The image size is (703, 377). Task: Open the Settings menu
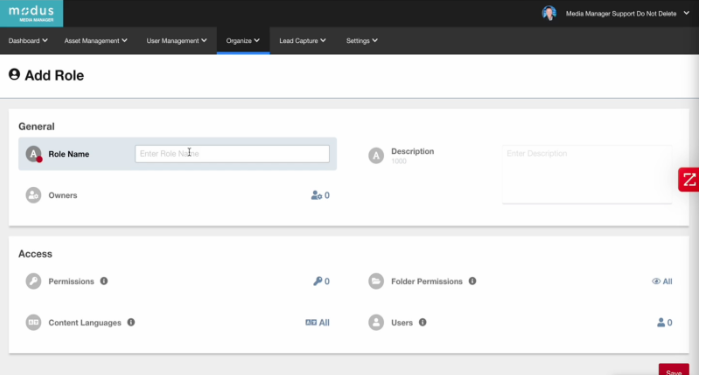(x=362, y=40)
